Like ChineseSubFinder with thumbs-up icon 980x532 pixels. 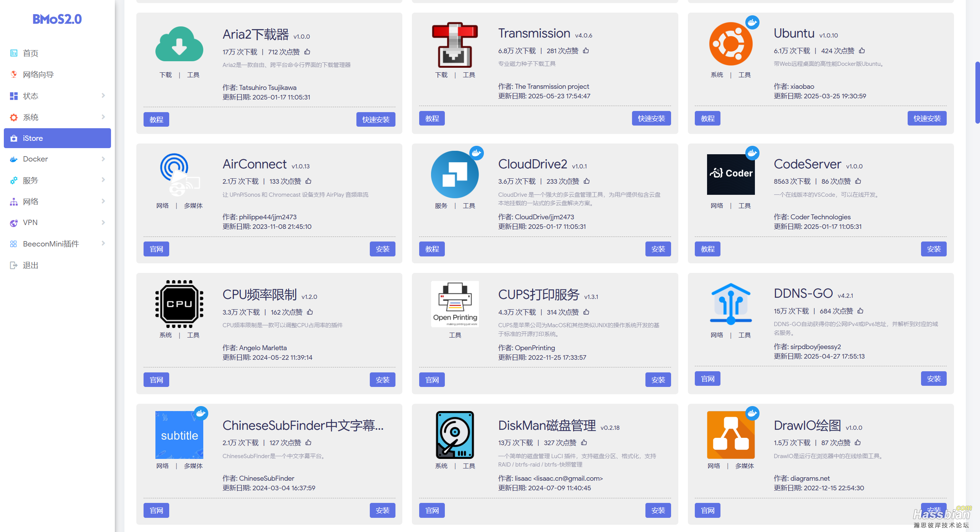pos(308,442)
